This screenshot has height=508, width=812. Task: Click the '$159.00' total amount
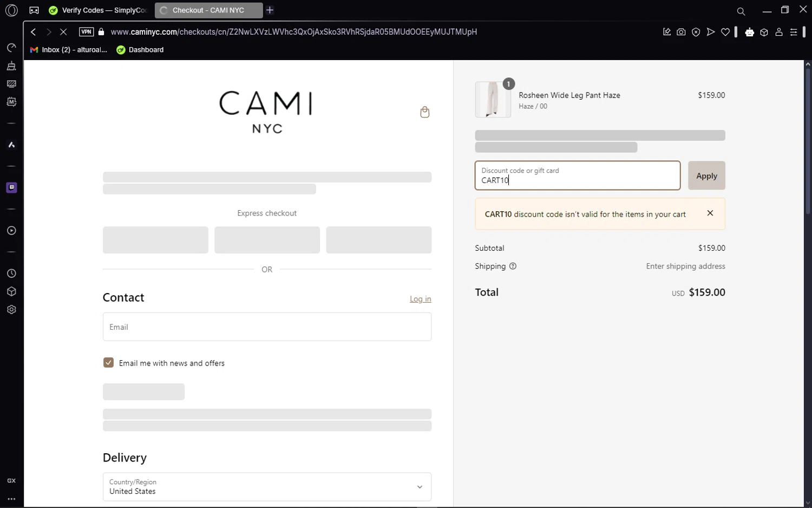[707, 292]
